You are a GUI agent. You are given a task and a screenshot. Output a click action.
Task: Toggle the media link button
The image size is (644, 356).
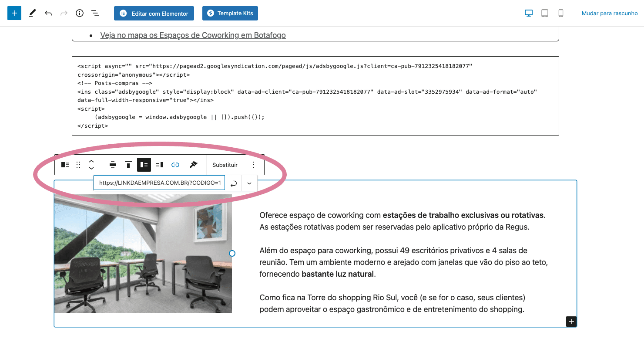point(175,165)
